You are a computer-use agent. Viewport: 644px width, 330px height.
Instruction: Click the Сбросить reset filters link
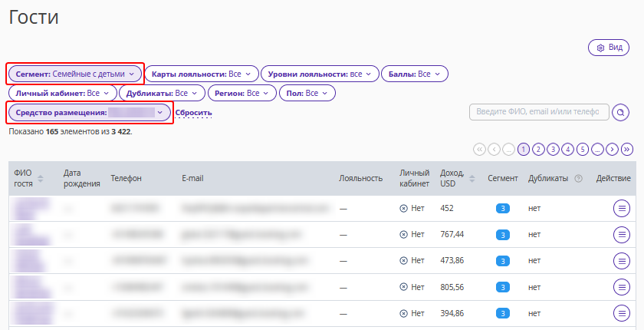tap(193, 113)
